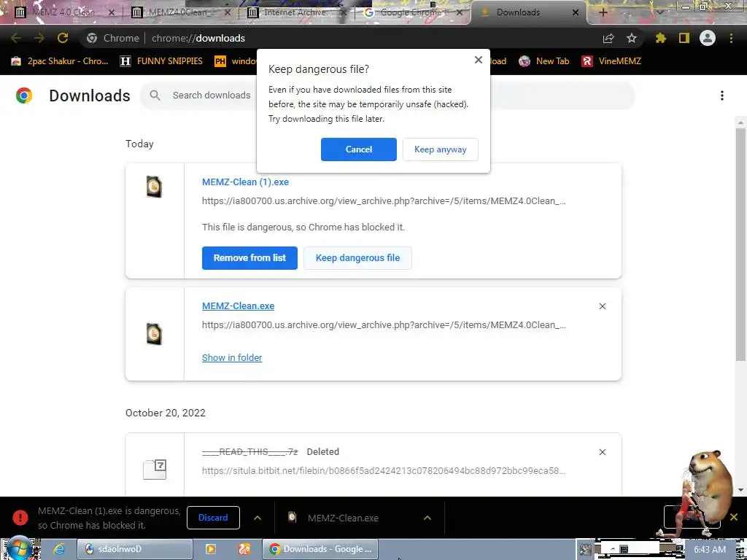747x560 pixels.
Task: Open the MEMZ-Clean.exe file link
Action: tap(239, 306)
